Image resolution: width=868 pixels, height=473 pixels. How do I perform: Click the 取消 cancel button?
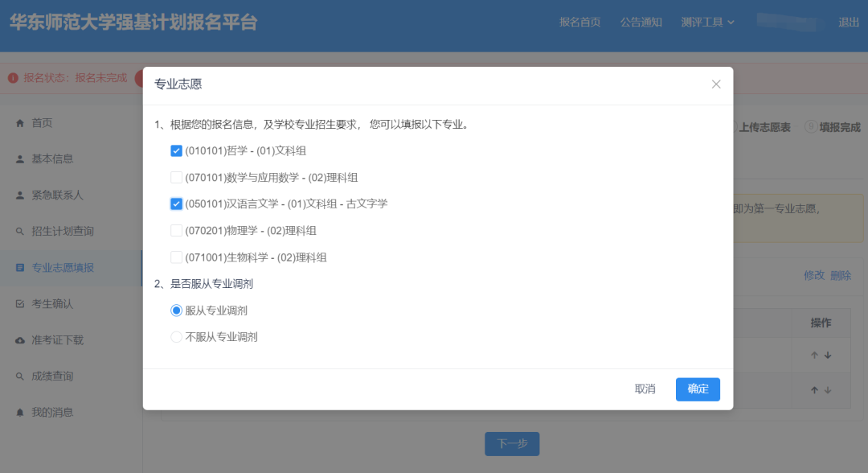coord(645,389)
